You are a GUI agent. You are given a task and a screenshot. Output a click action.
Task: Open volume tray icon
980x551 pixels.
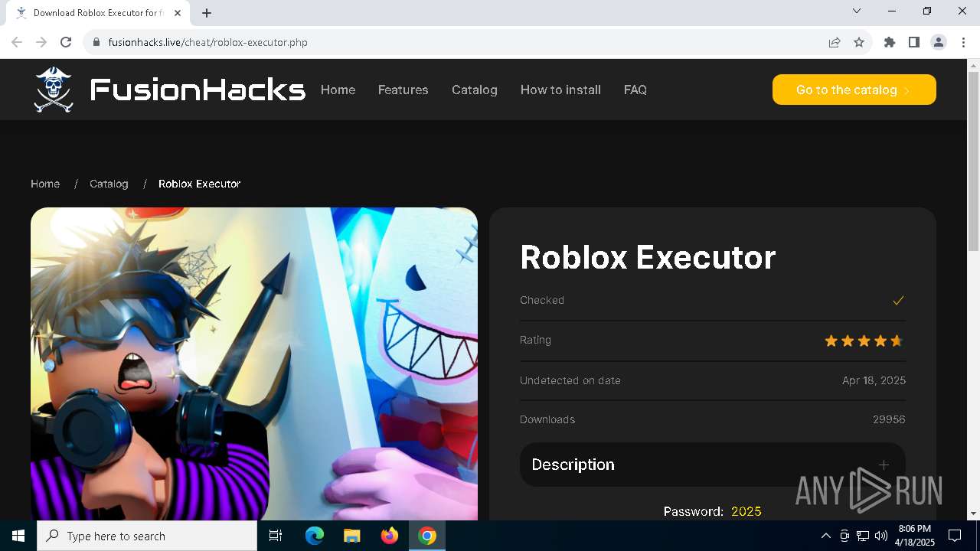tap(881, 536)
